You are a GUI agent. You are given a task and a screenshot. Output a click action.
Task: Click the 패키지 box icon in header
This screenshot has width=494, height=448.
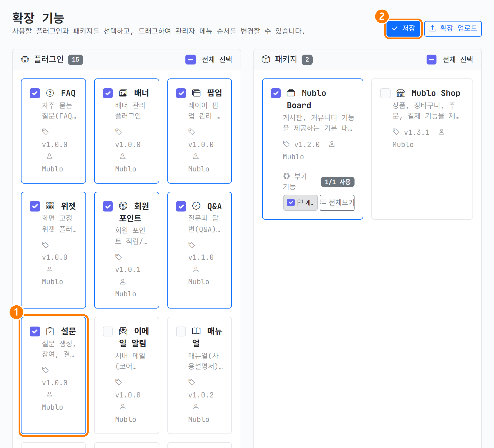(266, 60)
